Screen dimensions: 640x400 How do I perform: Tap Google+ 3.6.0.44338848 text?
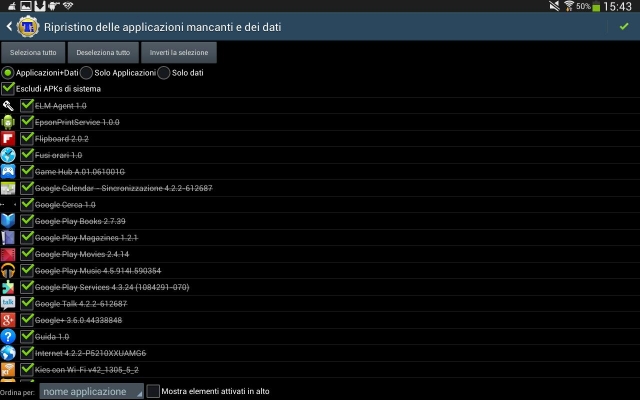point(78,320)
